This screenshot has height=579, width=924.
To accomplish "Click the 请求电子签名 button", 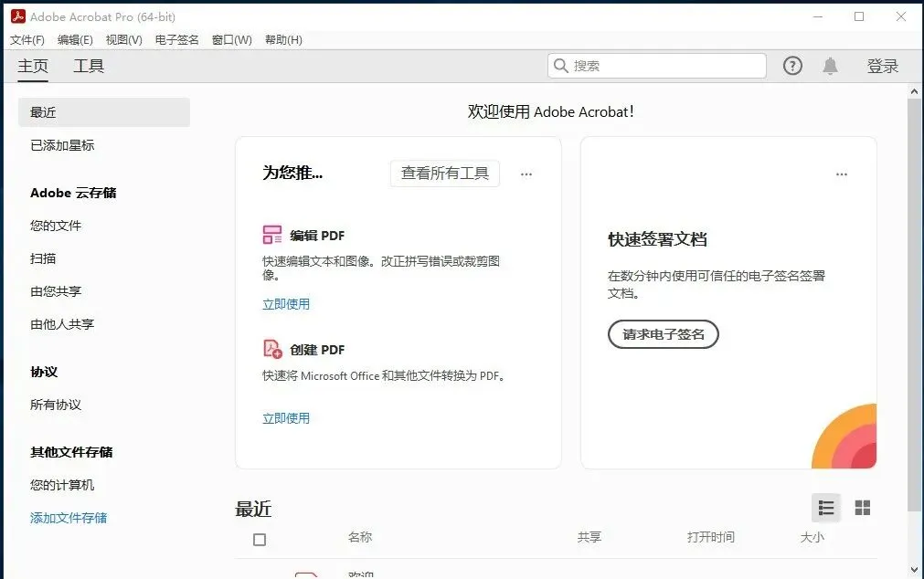I will [x=663, y=334].
